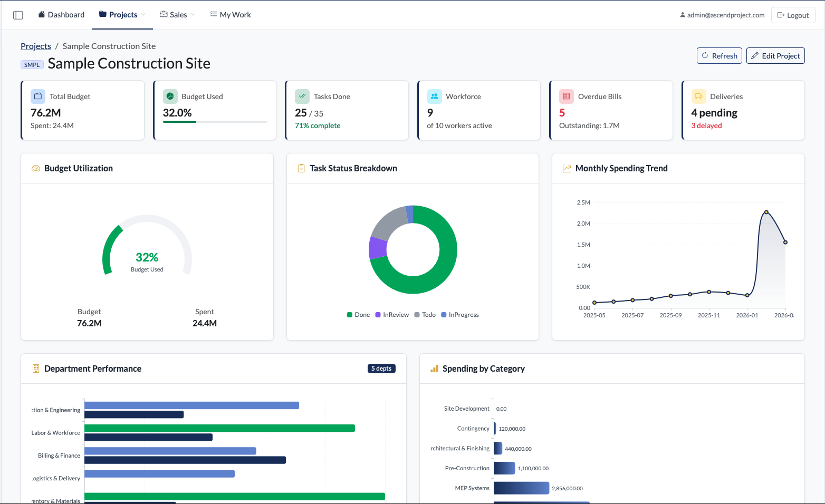Click the light blue Billing & Finance bar
The image size is (825, 504).
tap(170, 451)
